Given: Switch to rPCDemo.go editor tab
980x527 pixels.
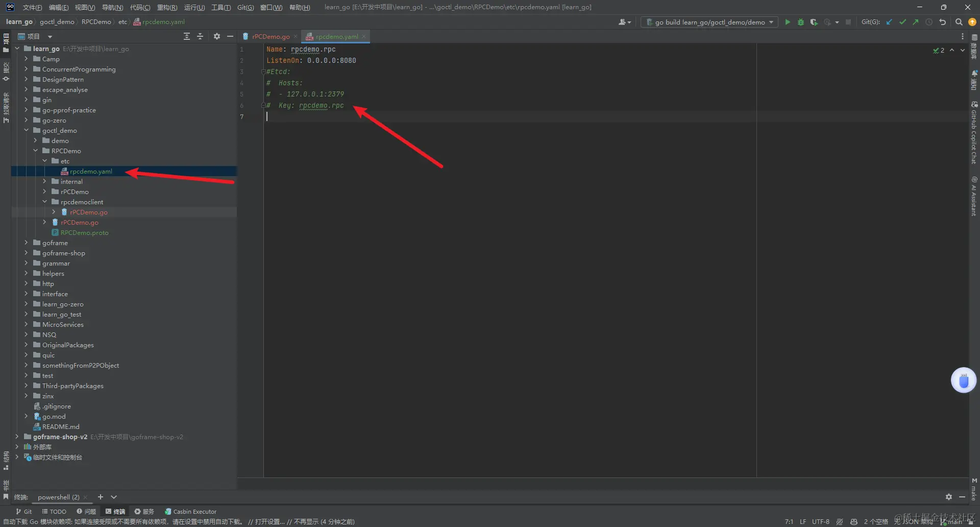Looking at the screenshot, I should [x=270, y=36].
